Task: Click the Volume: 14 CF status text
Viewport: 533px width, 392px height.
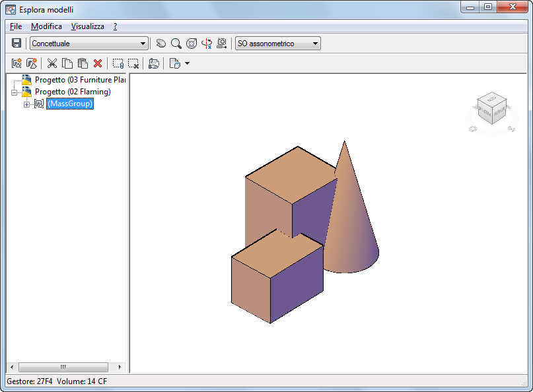Action: [82, 381]
